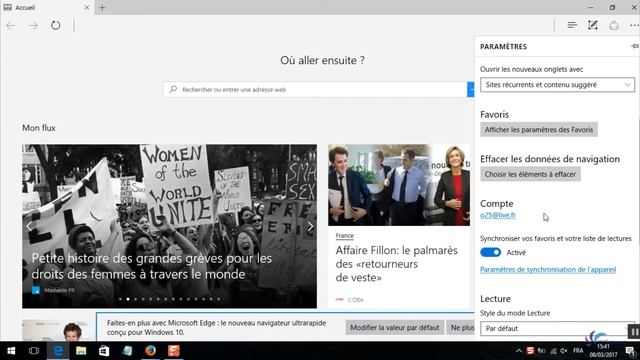
Task: Open the Hub (favorites and history) icon
Action: (x=572, y=25)
